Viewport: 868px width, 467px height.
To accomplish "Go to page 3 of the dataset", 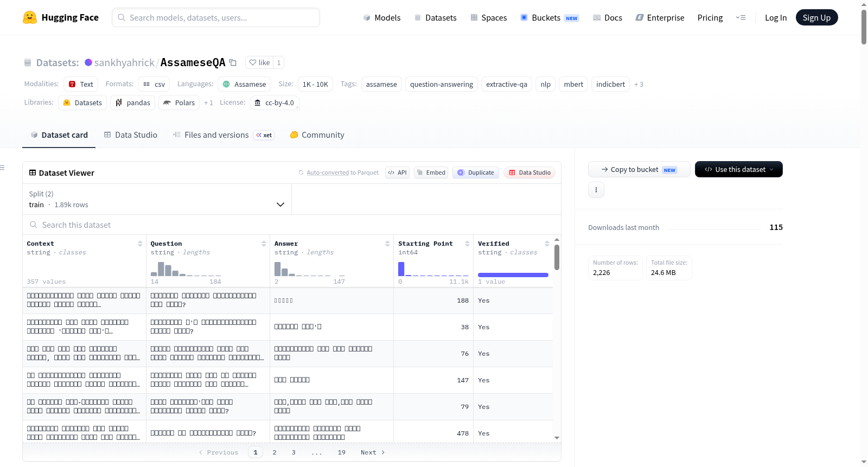I will (x=293, y=452).
